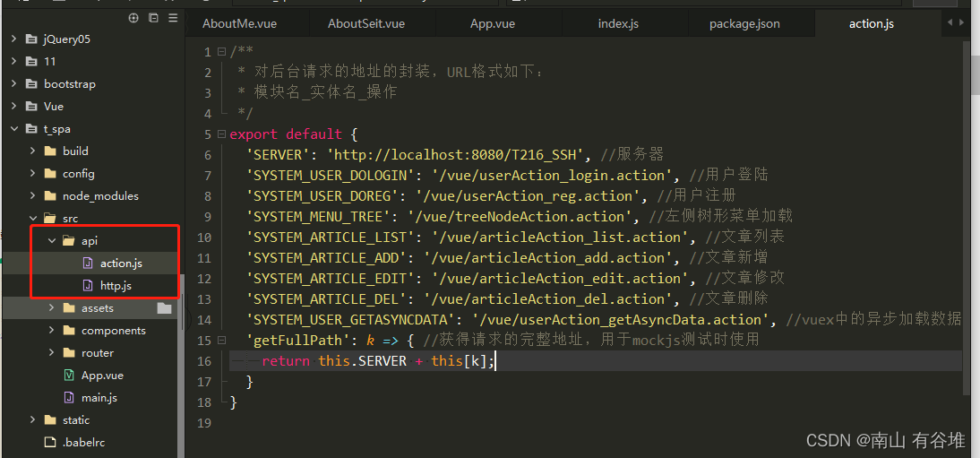Click the static folder icon
Viewport: 980px width, 458px height.
click(x=50, y=419)
